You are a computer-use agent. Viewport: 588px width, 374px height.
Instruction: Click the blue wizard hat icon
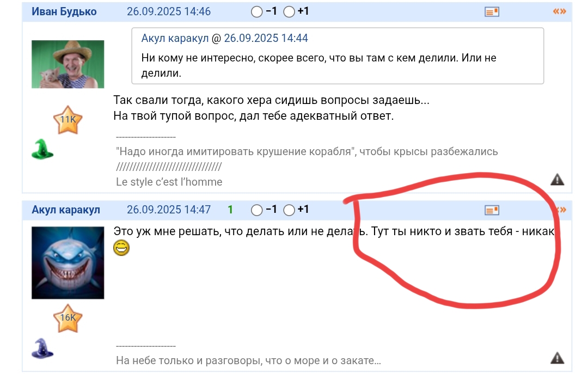coord(42,348)
